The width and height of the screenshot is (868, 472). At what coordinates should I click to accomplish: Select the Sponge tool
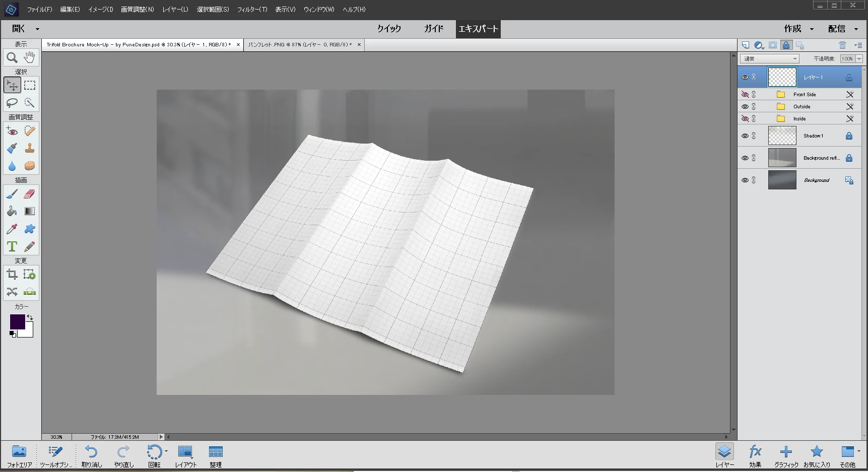[30, 166]
